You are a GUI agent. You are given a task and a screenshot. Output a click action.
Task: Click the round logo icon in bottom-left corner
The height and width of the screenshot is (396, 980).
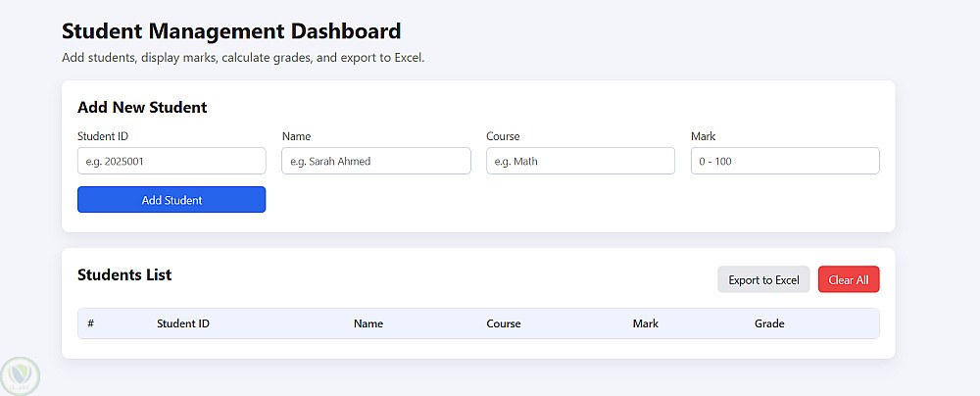tap(19, 376)
